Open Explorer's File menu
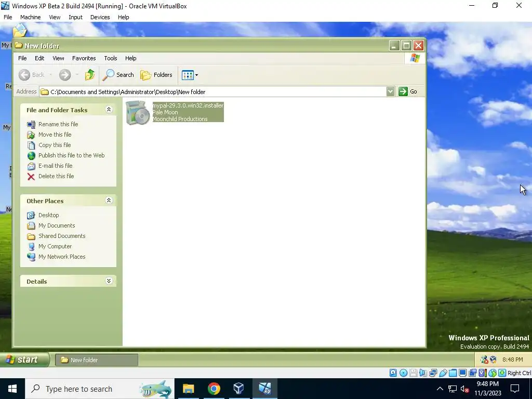Viewport: 532px width, 399px height. 22,58
